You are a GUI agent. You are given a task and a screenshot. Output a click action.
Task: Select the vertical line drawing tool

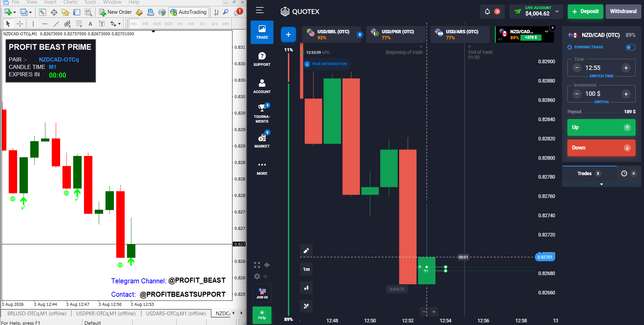pyautogui.click(x=33, y=24)
